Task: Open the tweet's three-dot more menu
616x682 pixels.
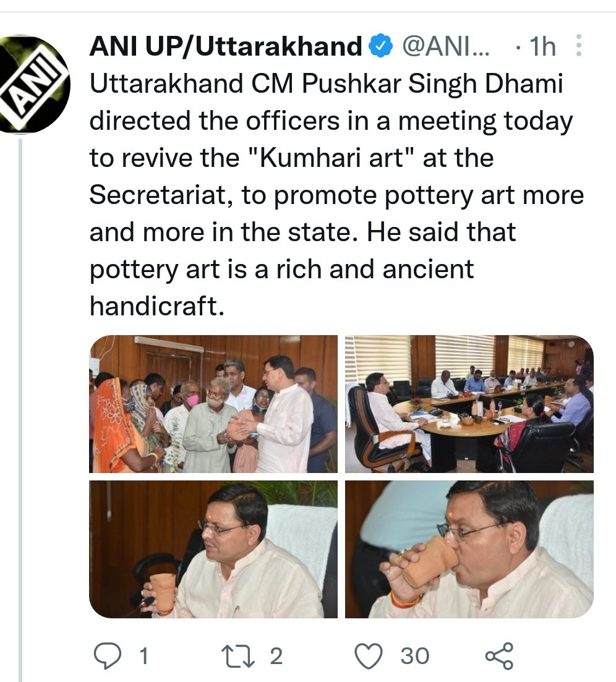Action: pos(579,45)
